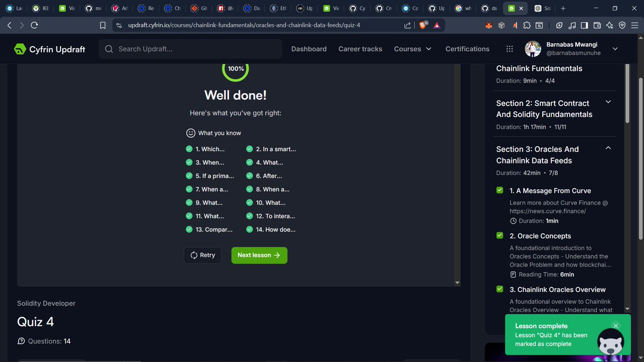Screen dimensions: 644x362
Task: Open the user account chevron menu
Action: pyautogui.click(x=615, y=49)
